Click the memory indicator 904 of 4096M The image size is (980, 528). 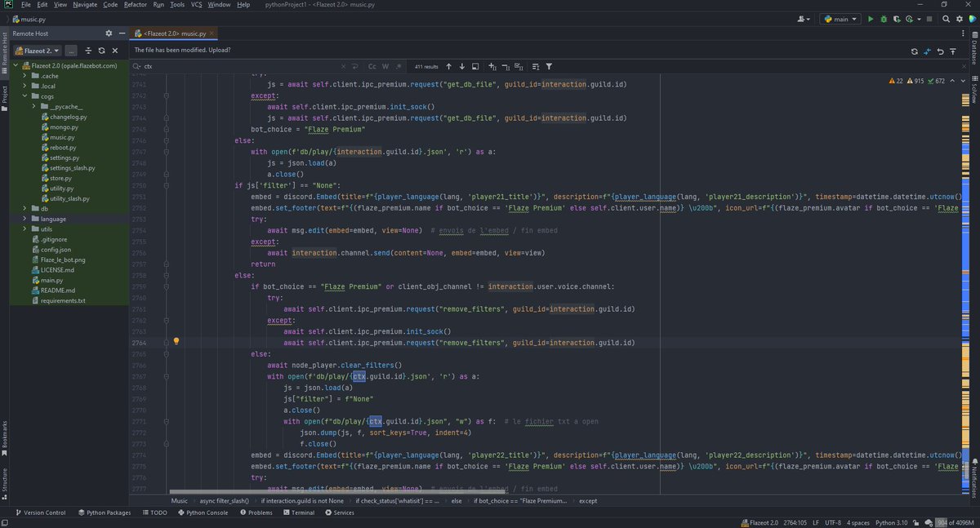tap(954, 521)
